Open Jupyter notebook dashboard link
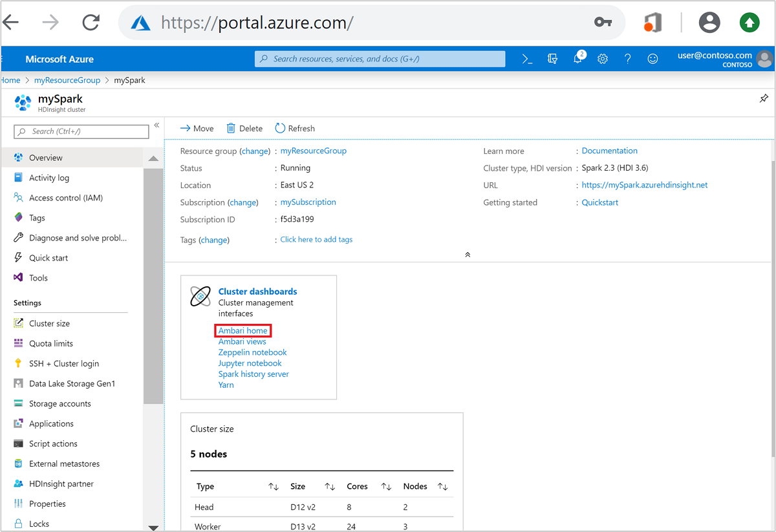The width and height of the screenshot is (776, 532). 250,363
